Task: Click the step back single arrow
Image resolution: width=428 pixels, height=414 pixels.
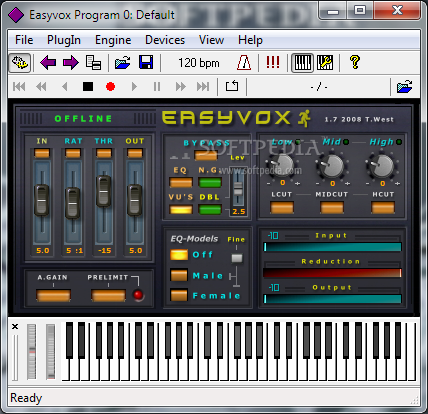Action: click(x=65, y=87)
